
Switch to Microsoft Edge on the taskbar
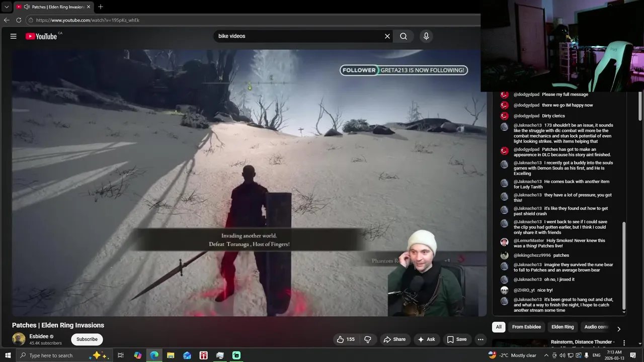click(154, 355)
